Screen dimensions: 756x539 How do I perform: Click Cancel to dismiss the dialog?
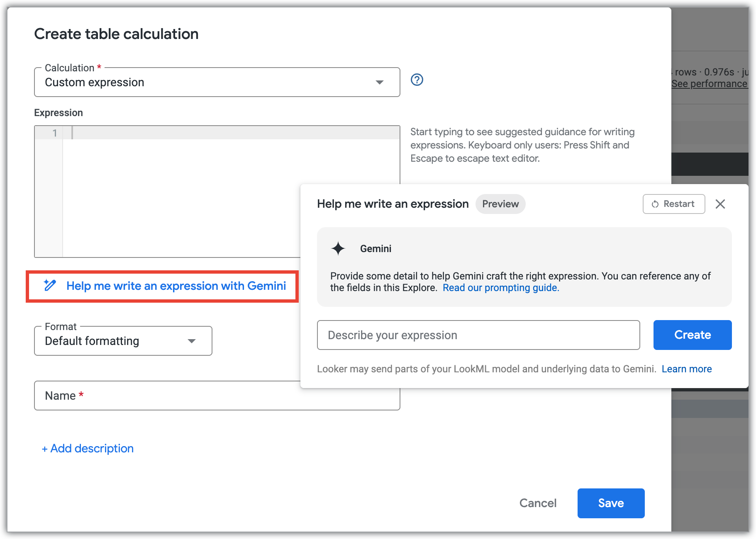tap(538, 503)
